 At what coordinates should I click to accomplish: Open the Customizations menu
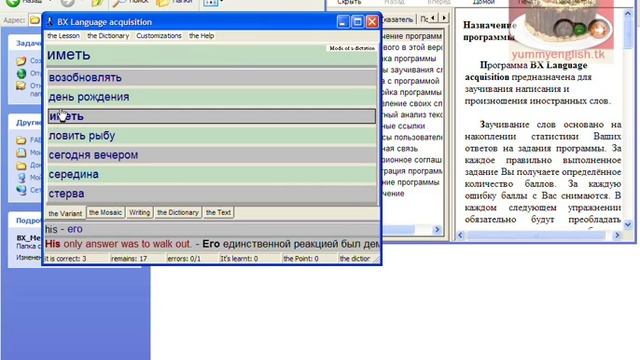(x=159, y=36)
